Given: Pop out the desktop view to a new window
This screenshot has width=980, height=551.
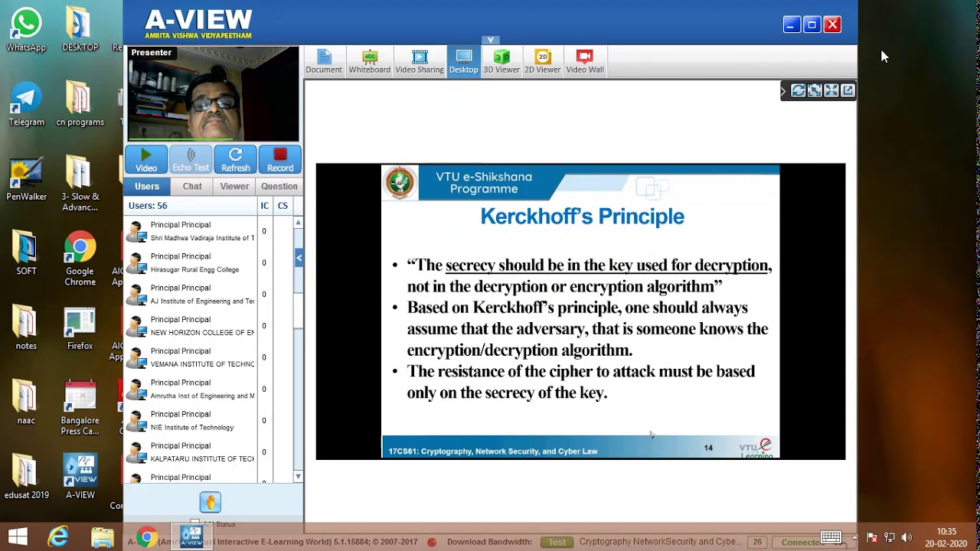Looking at the screenshot, I should 848,90.
